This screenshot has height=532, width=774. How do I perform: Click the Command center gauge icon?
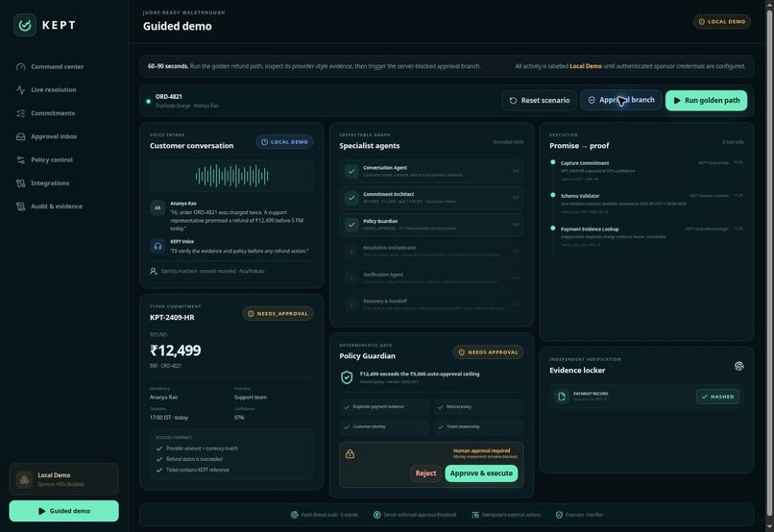click(21, 66)
